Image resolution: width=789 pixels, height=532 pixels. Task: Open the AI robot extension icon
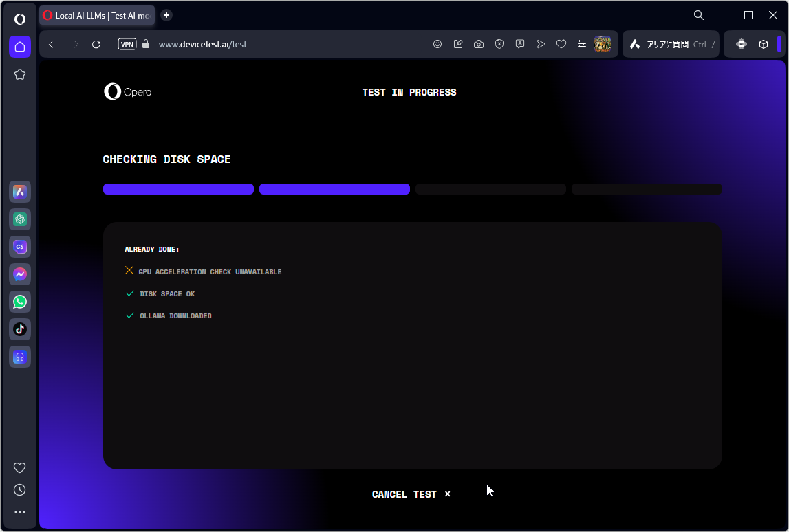click(742, 44)
